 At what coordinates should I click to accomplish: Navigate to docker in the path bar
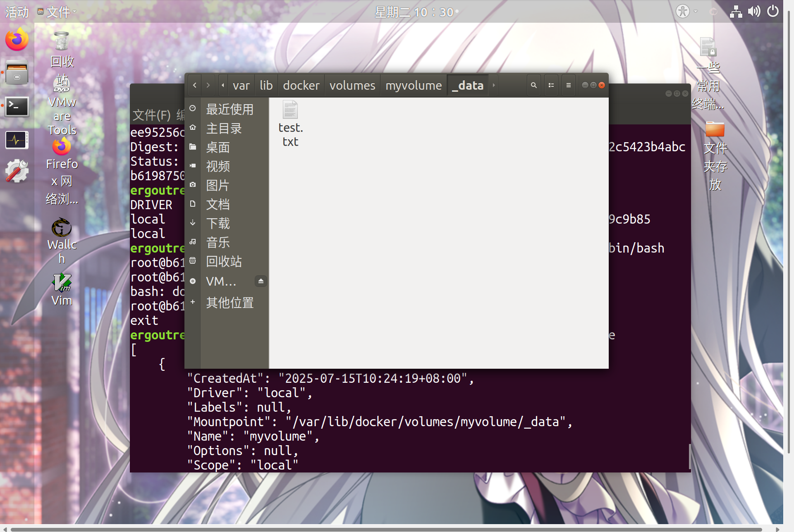coord(301,85)
